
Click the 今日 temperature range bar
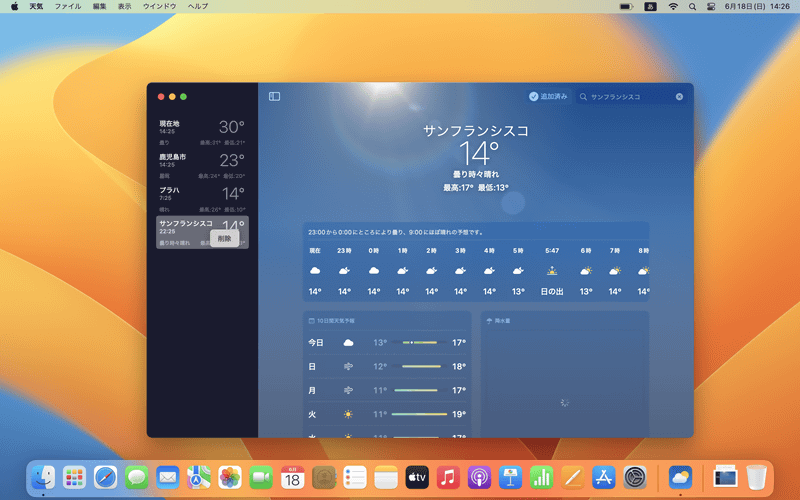[x=420, y=342]
